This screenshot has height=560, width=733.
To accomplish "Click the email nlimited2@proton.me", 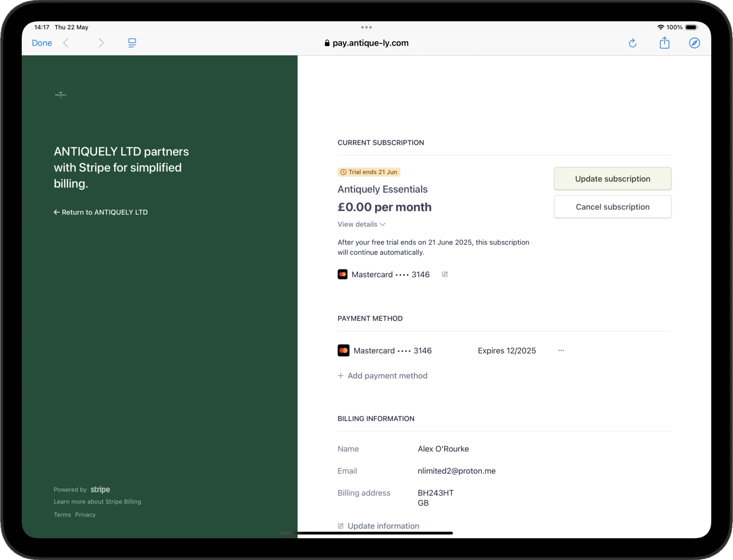I will [x=457, y=471].
